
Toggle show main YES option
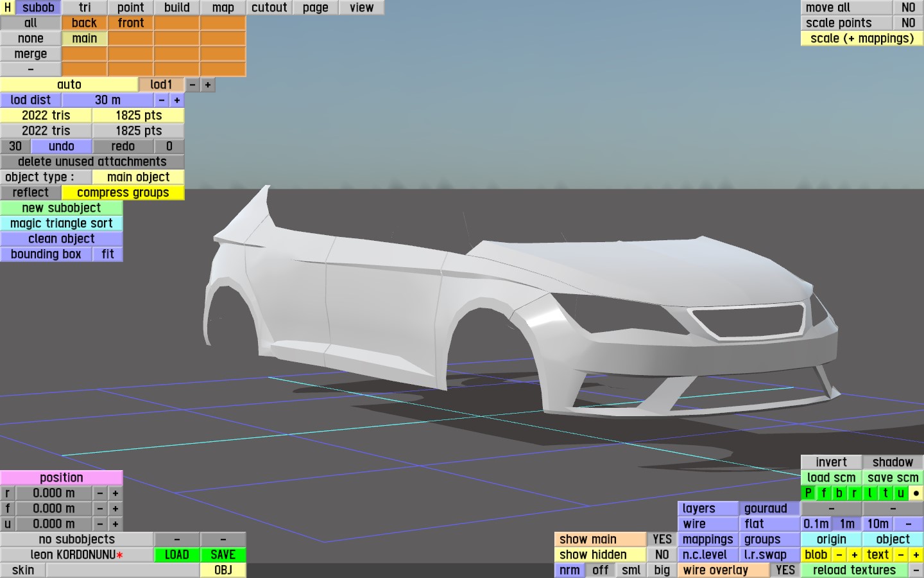662,539
